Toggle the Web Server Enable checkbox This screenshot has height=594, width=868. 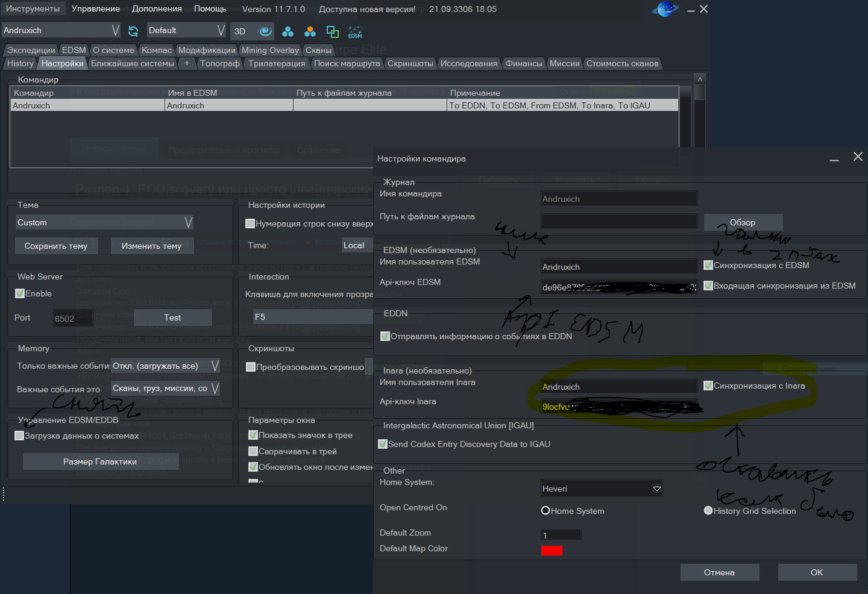[20, 293]
